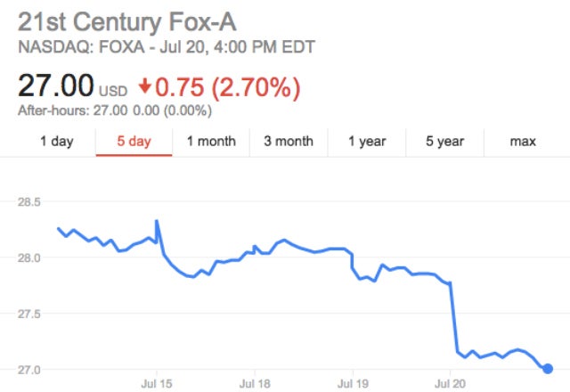Select the 1 day range tab
Screen dimensions: 570x392
click(56, 141)
